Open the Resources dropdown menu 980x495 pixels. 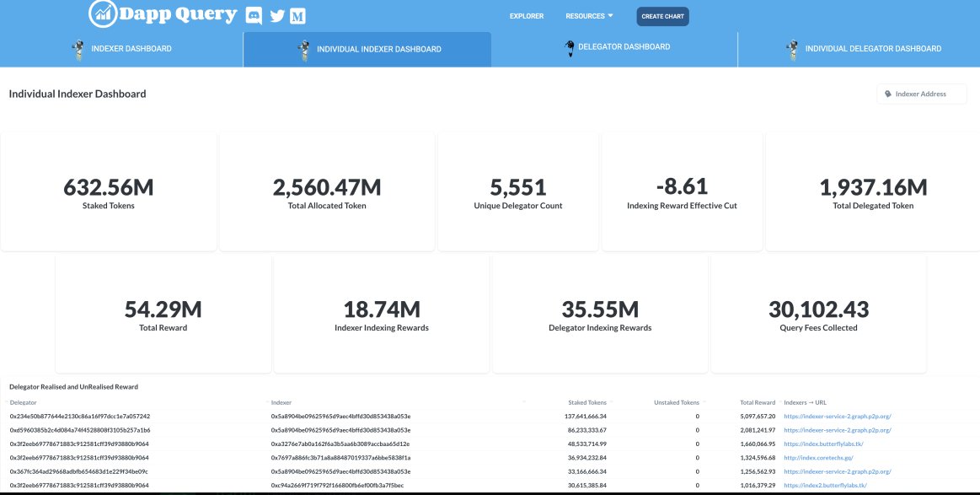coord(589,15)
